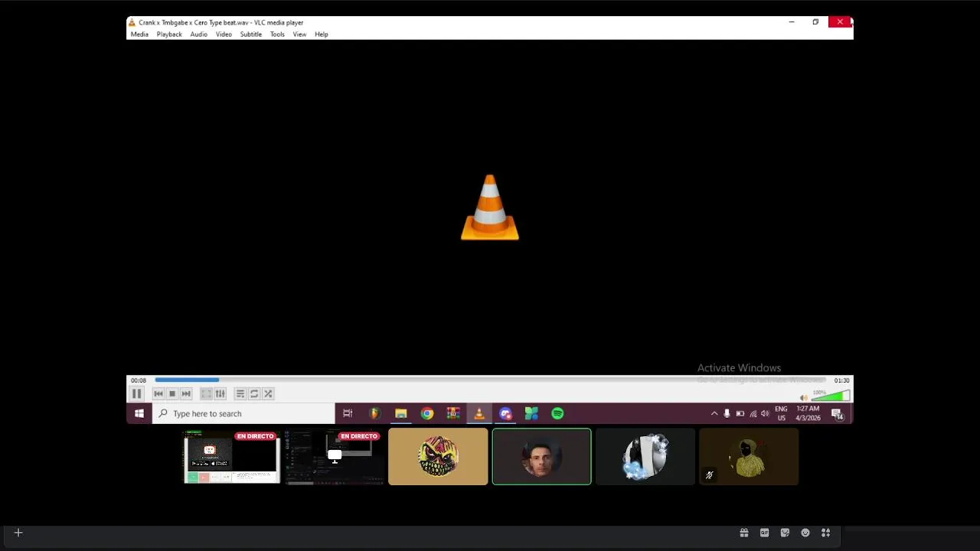Toggle the 00:08 elapsed time display
Viewport: 980px width, 551px height.
point(138,380)
